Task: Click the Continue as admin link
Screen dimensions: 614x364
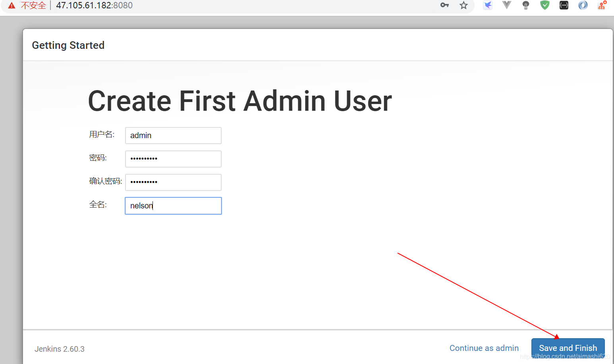Action: point(484,348)
